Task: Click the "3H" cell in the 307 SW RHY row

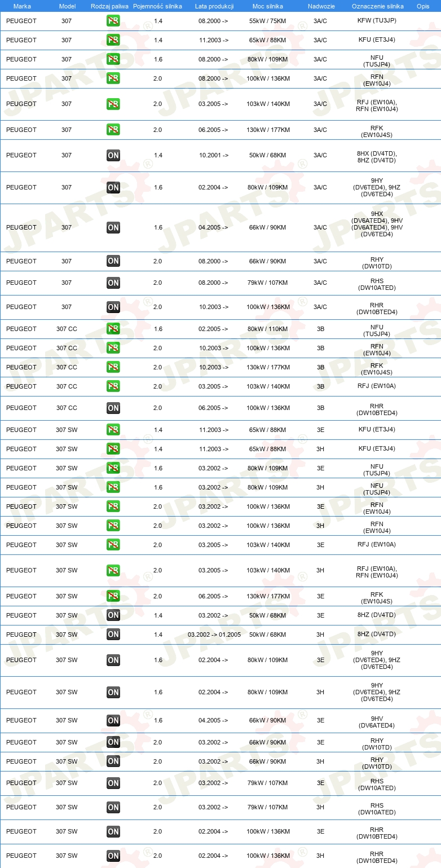Action: pos(320,761)
